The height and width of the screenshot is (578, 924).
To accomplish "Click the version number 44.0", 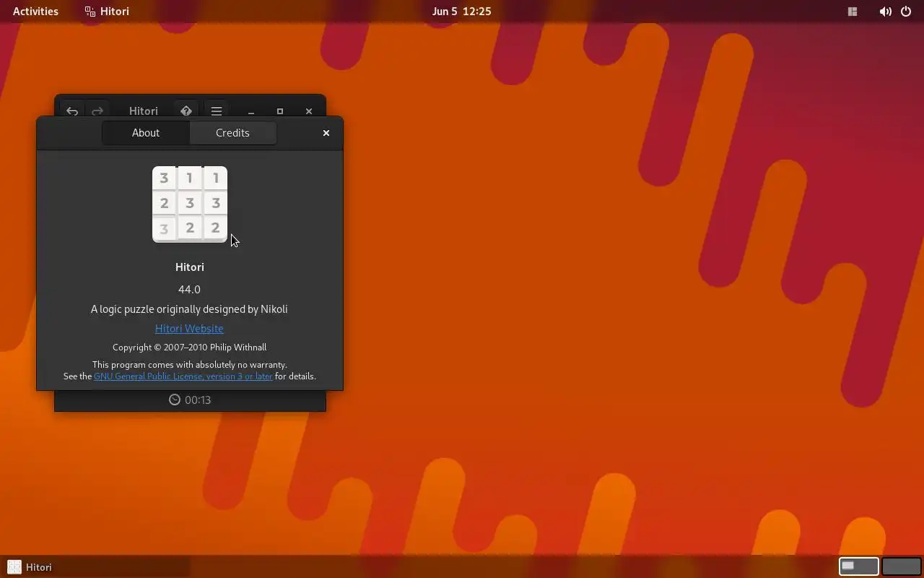I will (189, 289).
